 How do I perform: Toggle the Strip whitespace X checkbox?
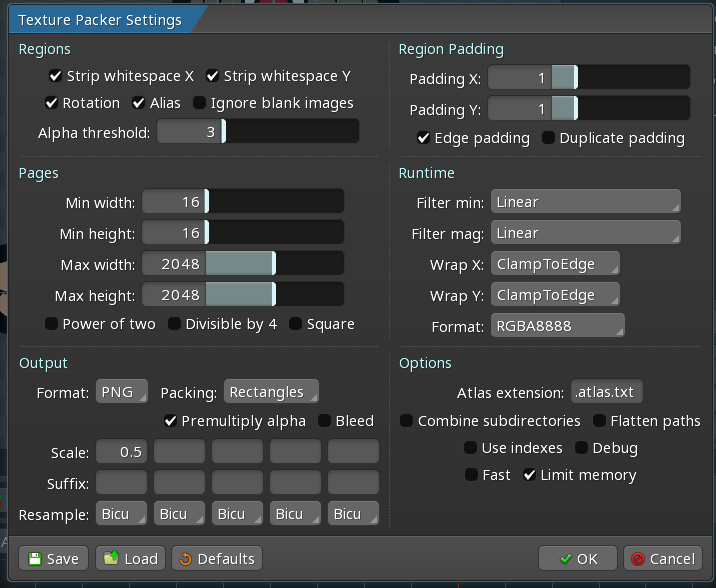tap(56, 76)
